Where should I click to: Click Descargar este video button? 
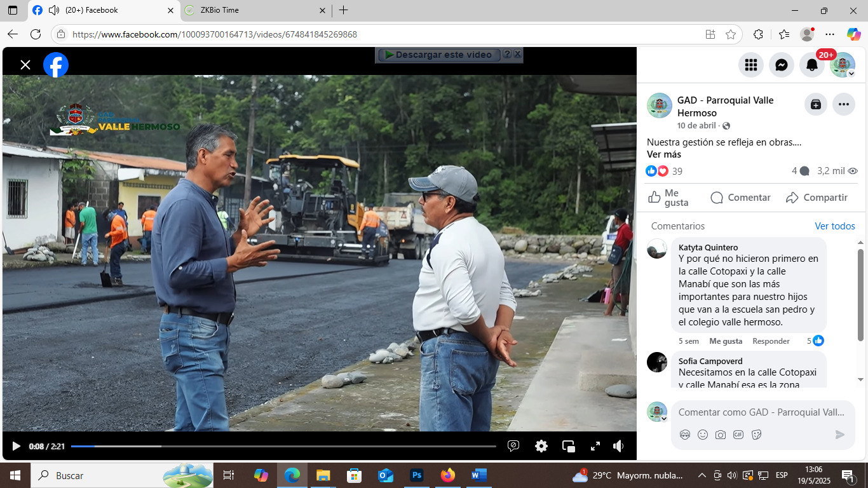point(438,55)
